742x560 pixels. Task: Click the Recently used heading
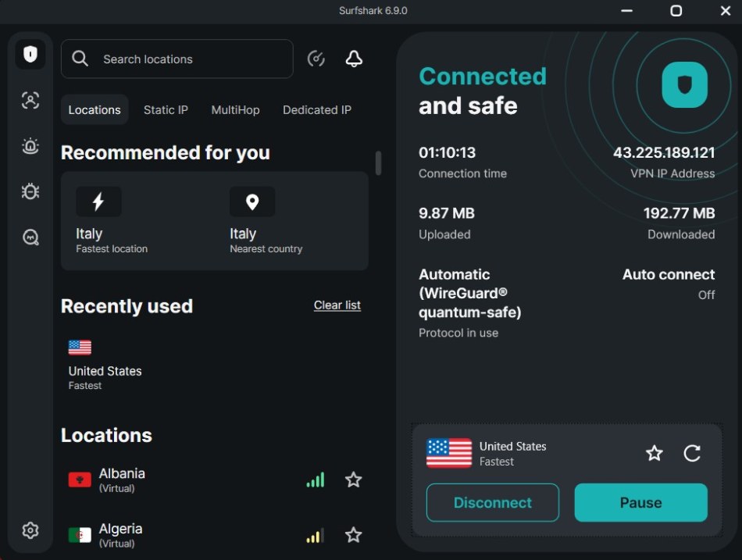click(127, 306)
